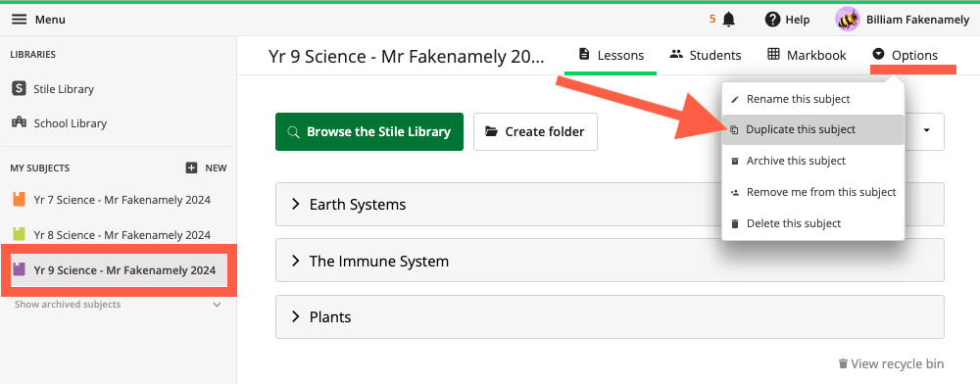
Task: Switch to the Students tab
Action: point(706,55)
